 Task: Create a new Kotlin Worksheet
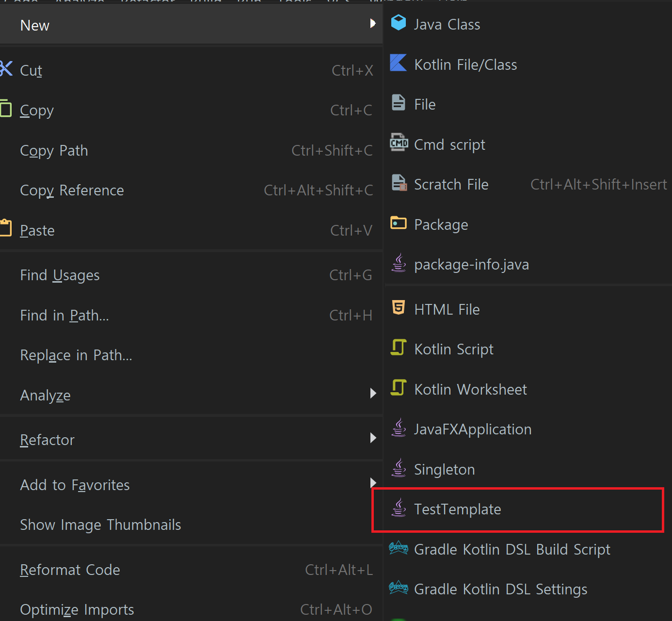tap(528, 389)
